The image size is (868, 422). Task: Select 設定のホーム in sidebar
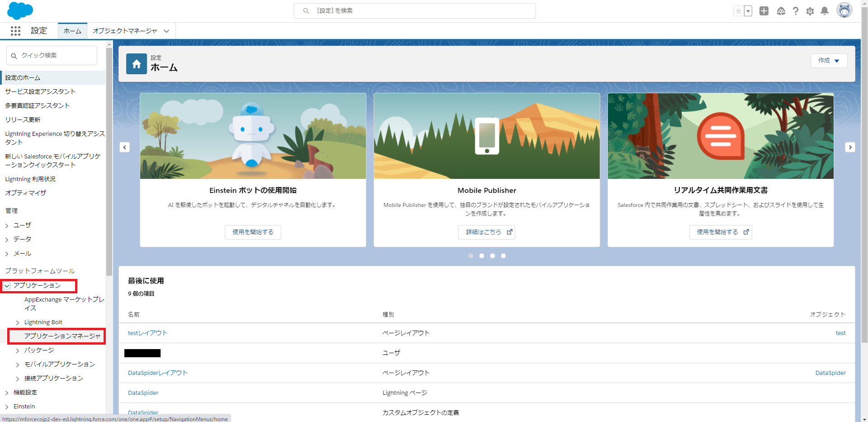[53, 78]
